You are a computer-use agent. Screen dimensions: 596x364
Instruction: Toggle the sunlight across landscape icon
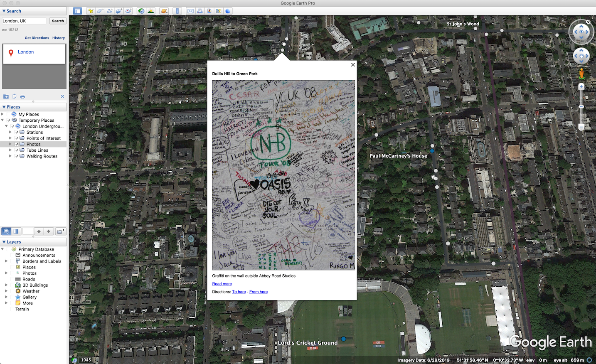click(151, 11)
